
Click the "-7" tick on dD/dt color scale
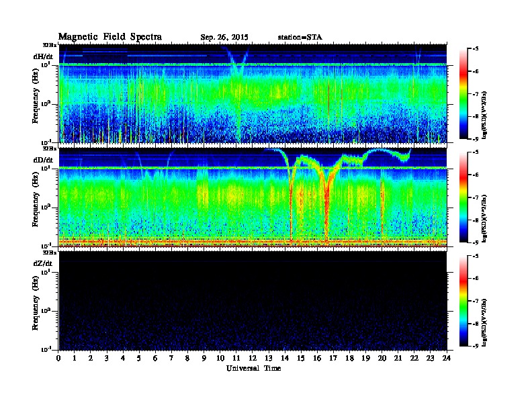point(476,197)
